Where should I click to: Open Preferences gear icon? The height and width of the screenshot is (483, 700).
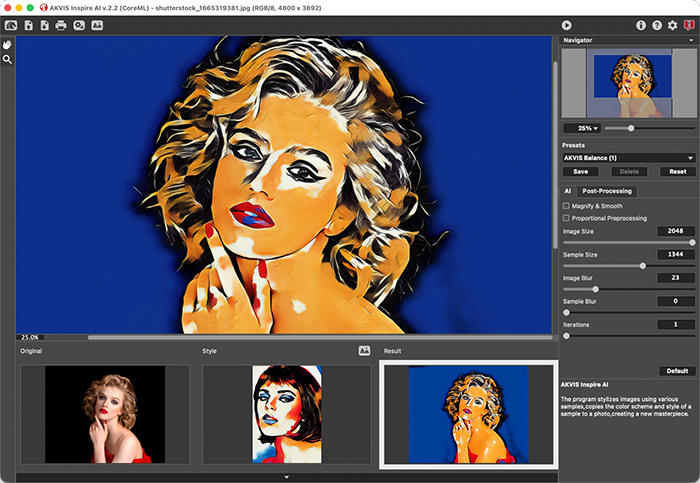(672, 25)
